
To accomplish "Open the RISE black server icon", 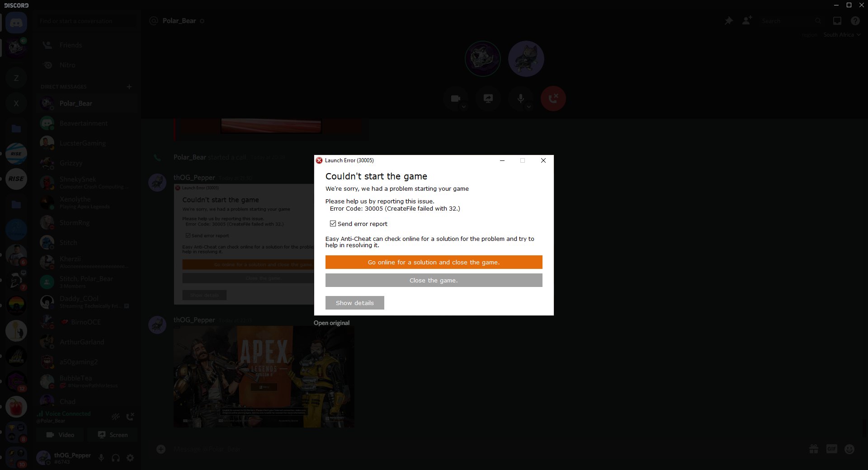I will 16,179.
